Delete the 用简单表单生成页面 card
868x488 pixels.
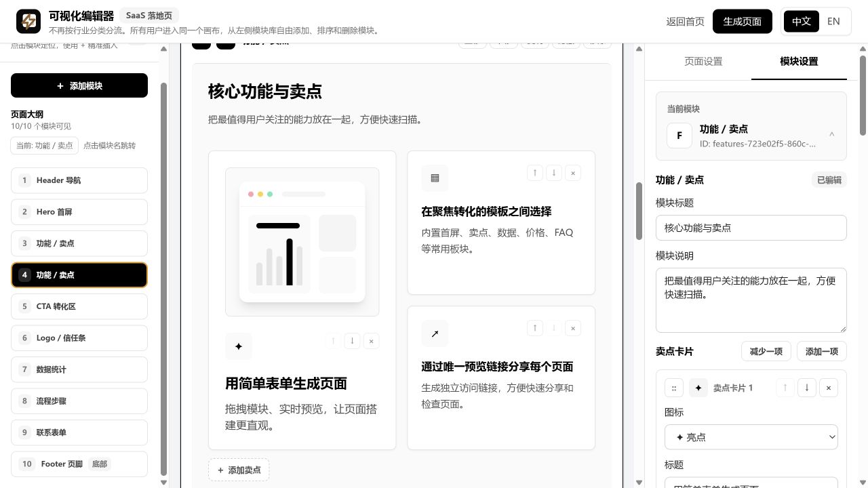tap(371, 341)
